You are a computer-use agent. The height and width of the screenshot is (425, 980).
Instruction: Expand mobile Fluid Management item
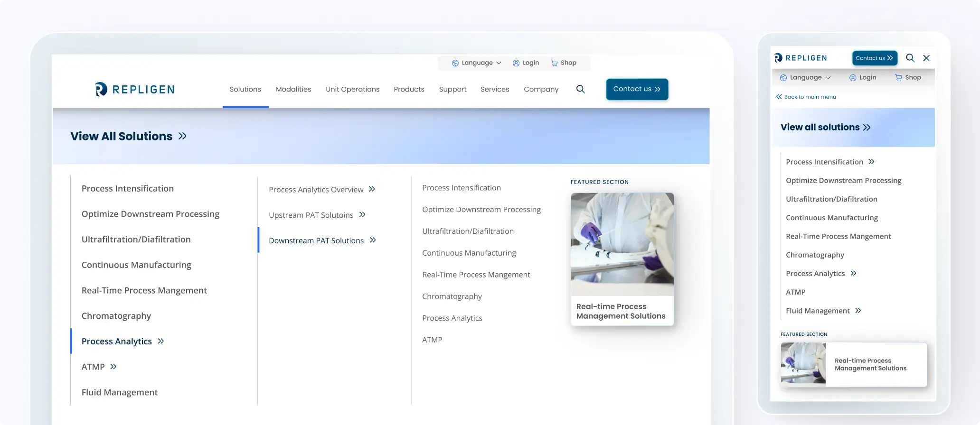[858, 311]
